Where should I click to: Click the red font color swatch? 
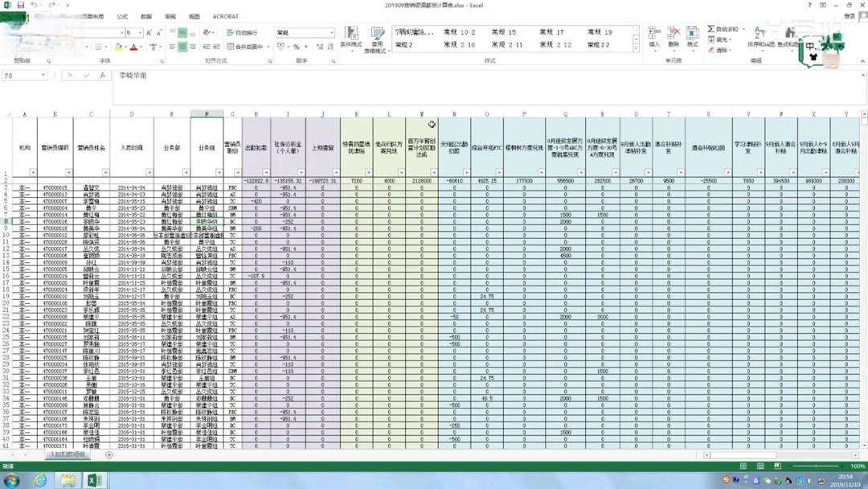point(133,47)
